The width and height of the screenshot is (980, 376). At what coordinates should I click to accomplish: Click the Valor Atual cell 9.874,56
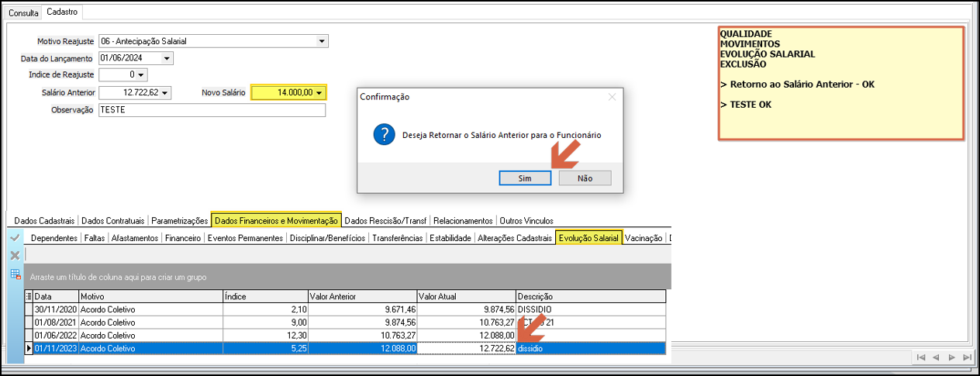tap(466, 309)
